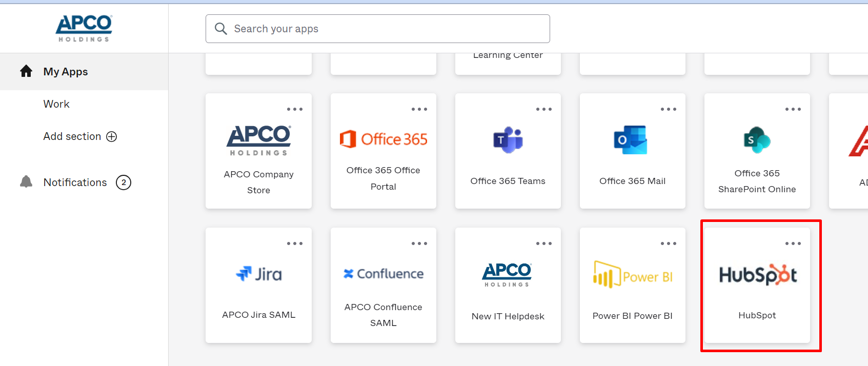Launch APCO Confluence SAML app

[x=383, y=286]
